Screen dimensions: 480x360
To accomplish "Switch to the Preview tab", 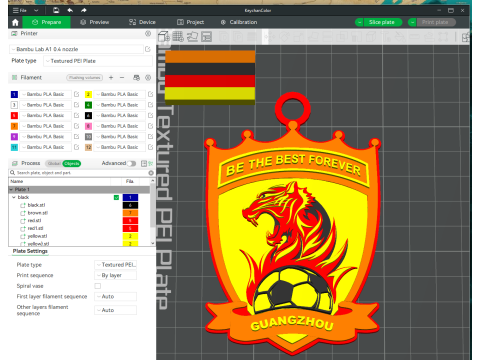I will point(95,22).
